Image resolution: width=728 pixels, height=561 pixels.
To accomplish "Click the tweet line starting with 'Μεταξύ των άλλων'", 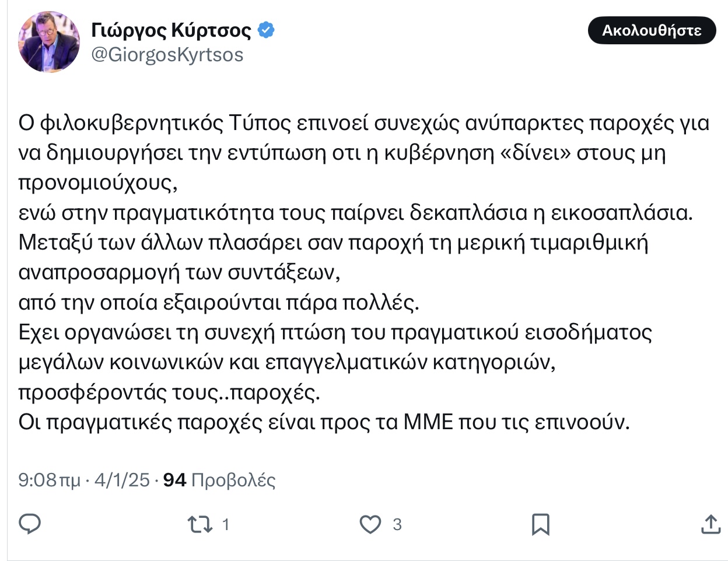I will pyautogui.click(x=333, y=243).
